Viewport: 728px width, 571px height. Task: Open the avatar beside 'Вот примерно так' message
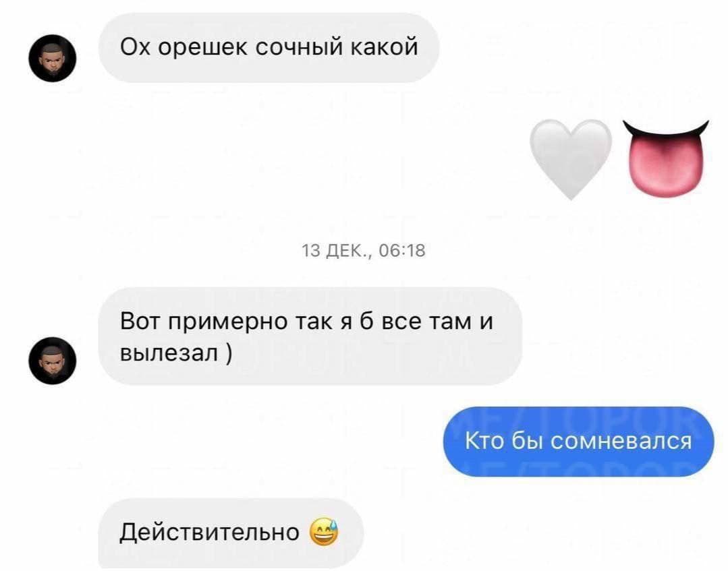53,361
